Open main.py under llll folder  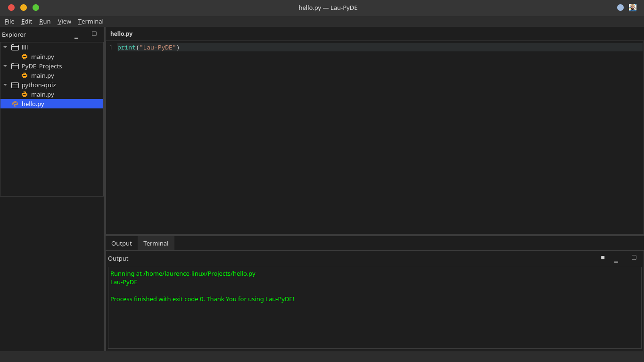coord(42,57)
